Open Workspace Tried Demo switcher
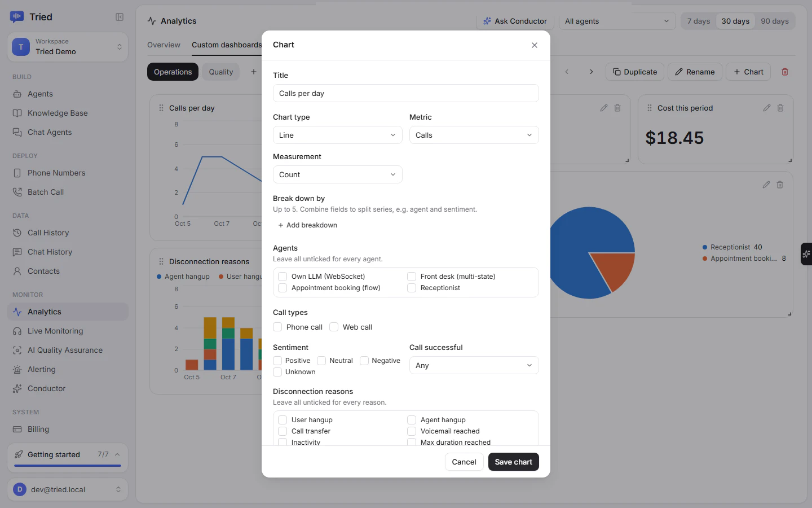 click(68, 46)
